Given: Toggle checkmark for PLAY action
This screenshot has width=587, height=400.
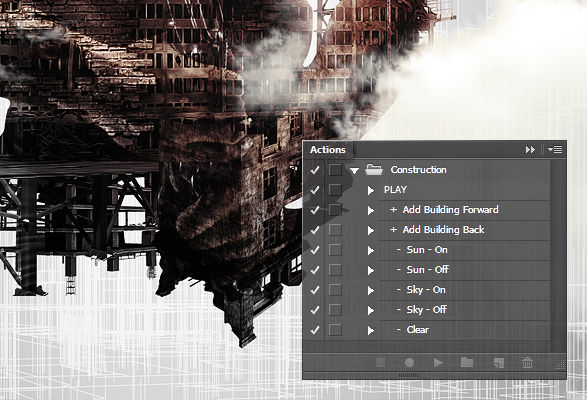Looking at the screenshot, I should click(315, 190).
